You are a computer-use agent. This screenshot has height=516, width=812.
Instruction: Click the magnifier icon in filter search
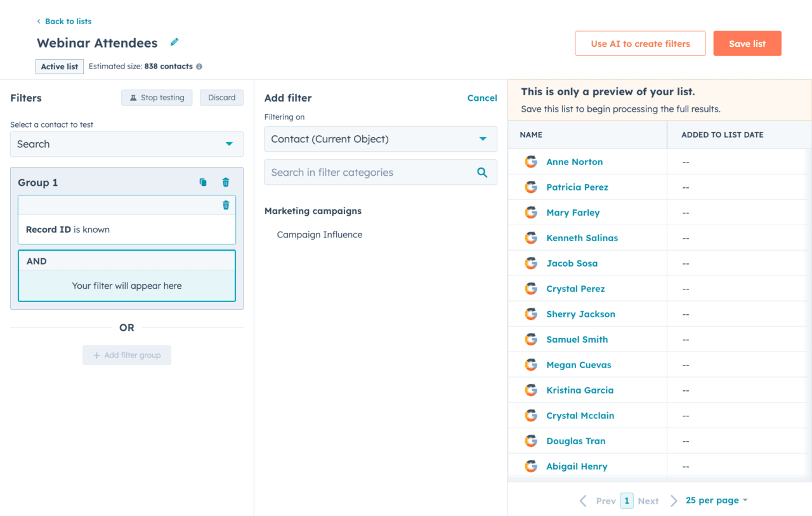pos(482,173)
